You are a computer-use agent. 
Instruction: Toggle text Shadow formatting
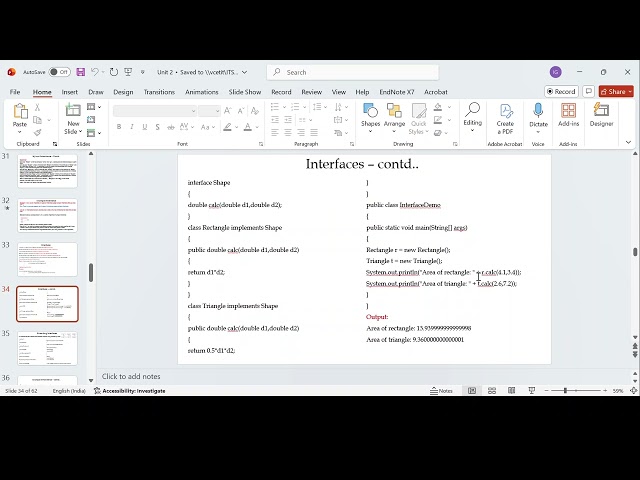(x=158, y=127)
